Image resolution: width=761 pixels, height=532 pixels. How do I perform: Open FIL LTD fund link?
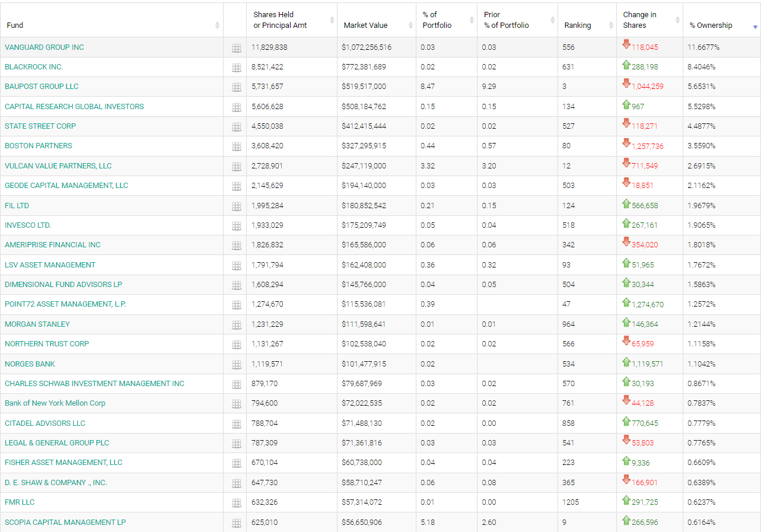click(17, 206)
